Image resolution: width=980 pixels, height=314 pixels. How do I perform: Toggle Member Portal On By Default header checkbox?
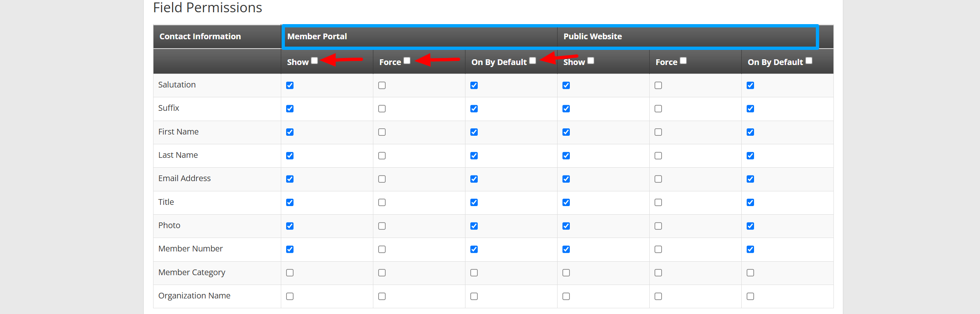tap(533, 61)
